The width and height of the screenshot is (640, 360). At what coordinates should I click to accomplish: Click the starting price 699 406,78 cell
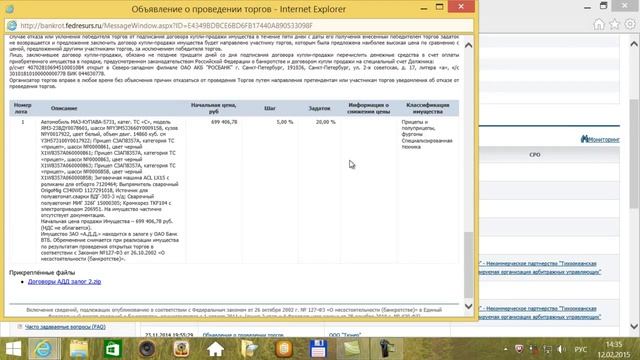click(x=224, y=122)
